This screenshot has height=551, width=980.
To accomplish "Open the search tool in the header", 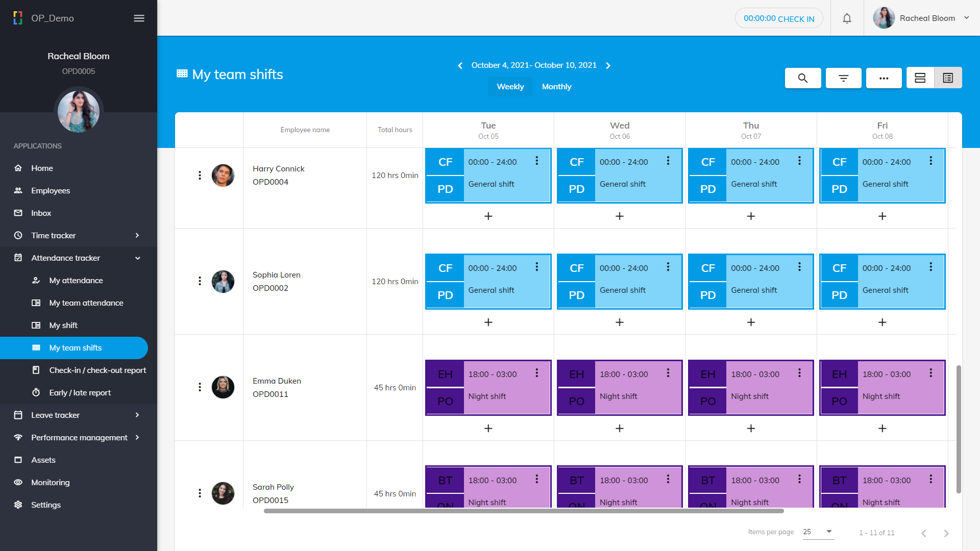I will click(803, 78).
